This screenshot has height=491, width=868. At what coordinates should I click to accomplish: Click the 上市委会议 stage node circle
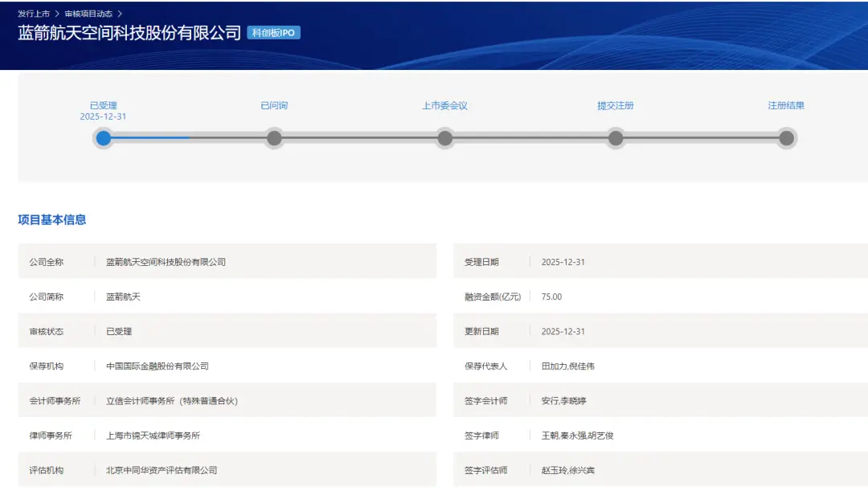[x=445, y=138]
